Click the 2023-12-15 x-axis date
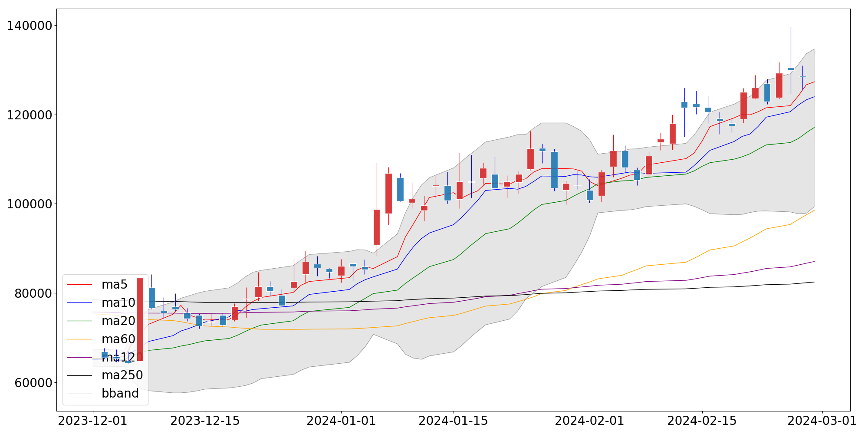 point(205,421)
